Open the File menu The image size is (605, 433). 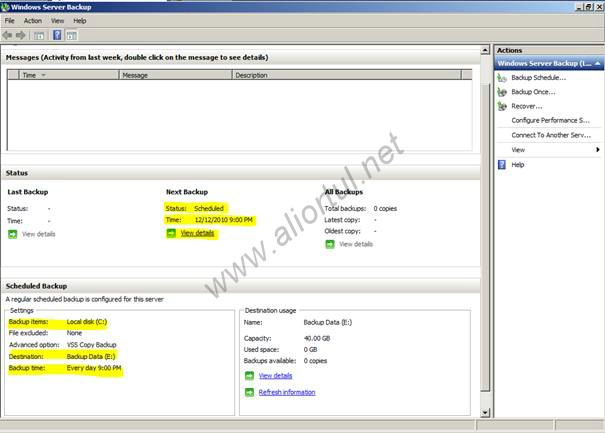pos(9,21)
